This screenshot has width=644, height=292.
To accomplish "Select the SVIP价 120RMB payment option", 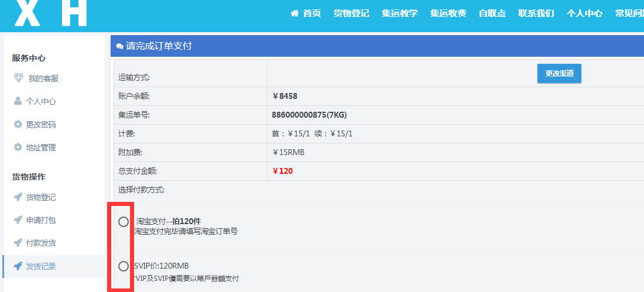I will pos(123,266).
